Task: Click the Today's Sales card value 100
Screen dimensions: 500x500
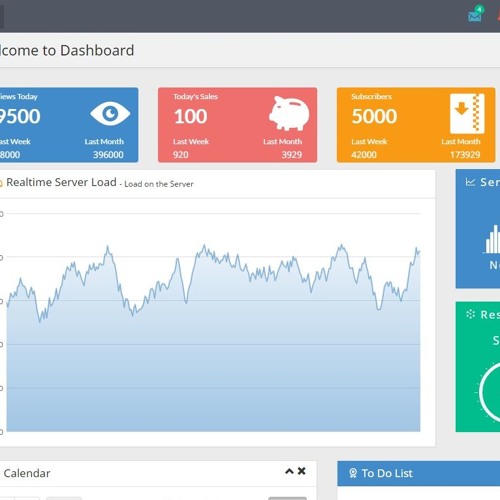Action: click(x=190, y=117)
